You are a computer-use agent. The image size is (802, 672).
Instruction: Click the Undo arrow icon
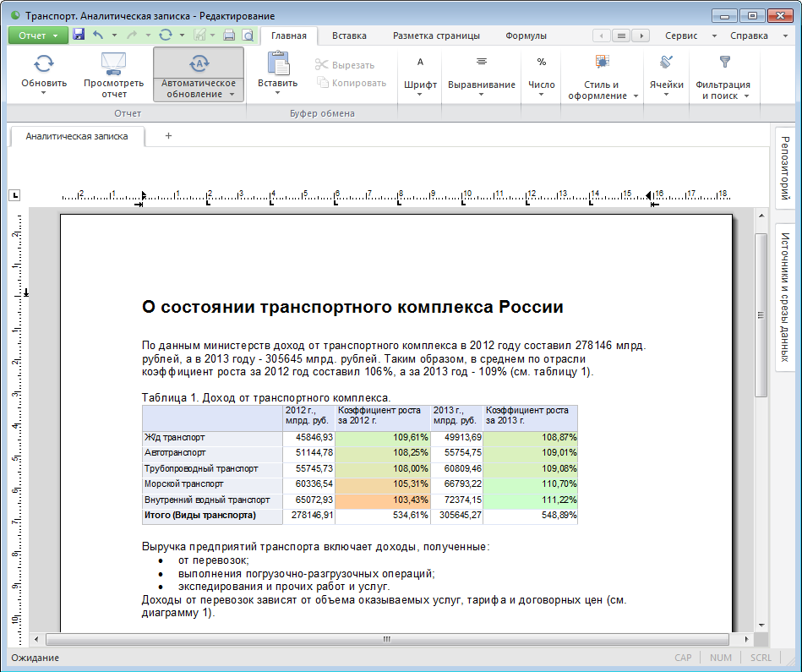point(98,36)
